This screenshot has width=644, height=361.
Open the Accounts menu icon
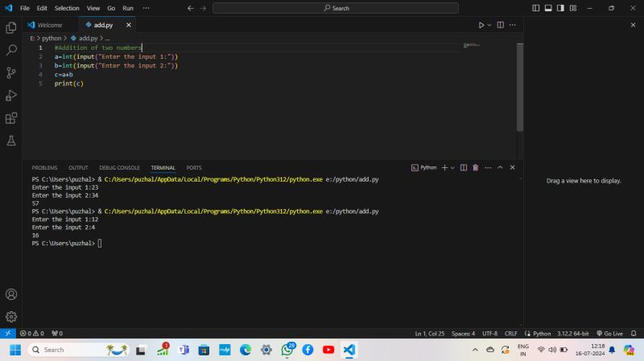[x=11, y=294]
